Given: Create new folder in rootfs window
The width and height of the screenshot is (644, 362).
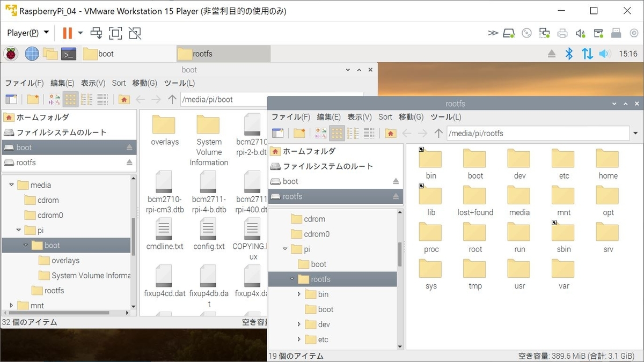Looking at the screenshot, I should point(299,133).
